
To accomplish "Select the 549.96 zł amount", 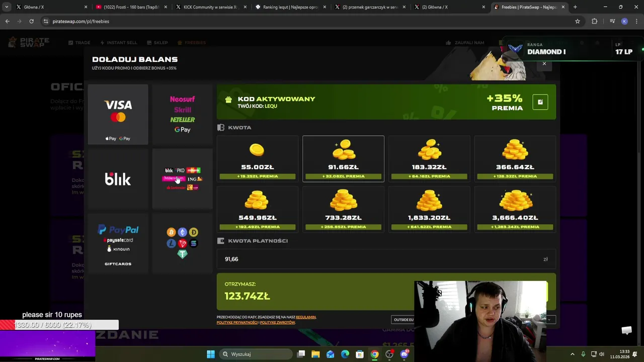I will pyautogui.click(x=258, y=209).
